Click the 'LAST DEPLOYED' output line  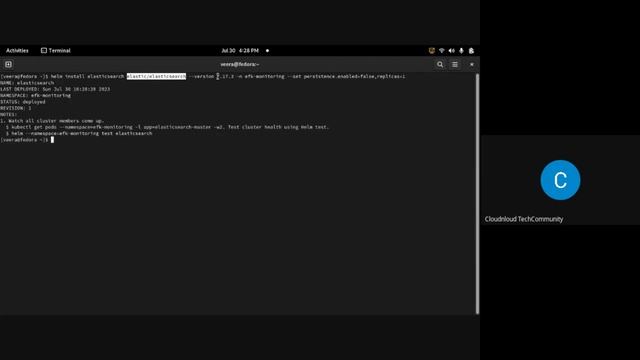click(x=55, y=89)
